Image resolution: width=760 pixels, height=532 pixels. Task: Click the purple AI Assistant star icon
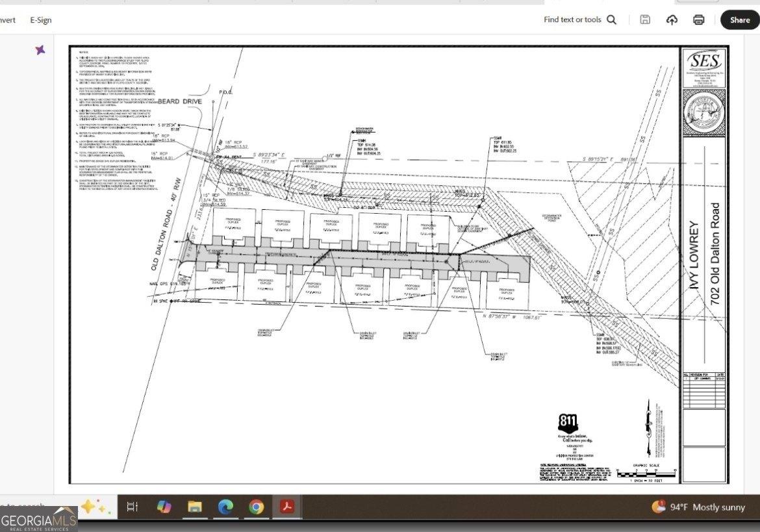click(41, 49)
